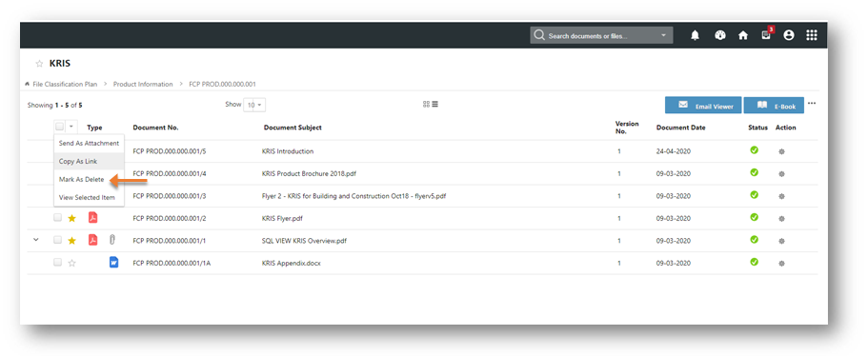The image size is (868, 356).
Task: Choose View Selected Item menu item
Action: tap(90, 197)
